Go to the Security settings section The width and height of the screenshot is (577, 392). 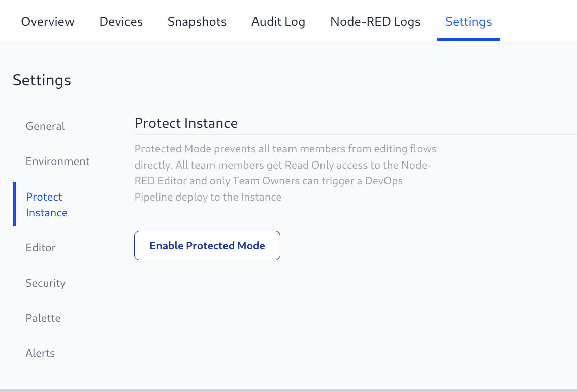pyautogui.click(x=45, y=283)
